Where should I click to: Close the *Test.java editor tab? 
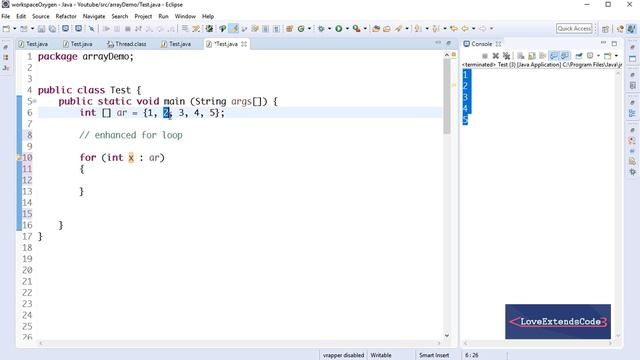coord(244,44)
